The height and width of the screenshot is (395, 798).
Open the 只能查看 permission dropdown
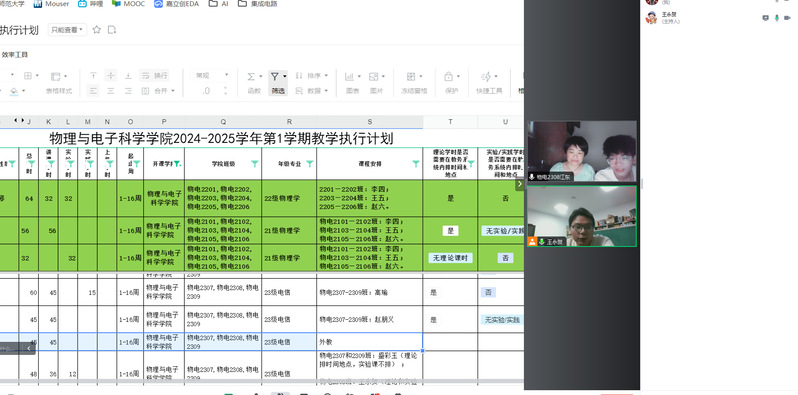pyautogui.click(x=67, y=30)
